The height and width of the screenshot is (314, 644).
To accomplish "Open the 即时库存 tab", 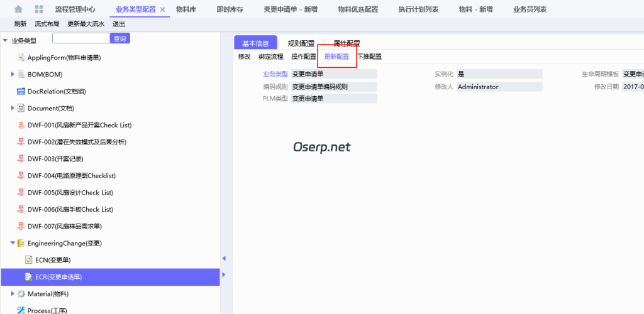I will point(230,9).
